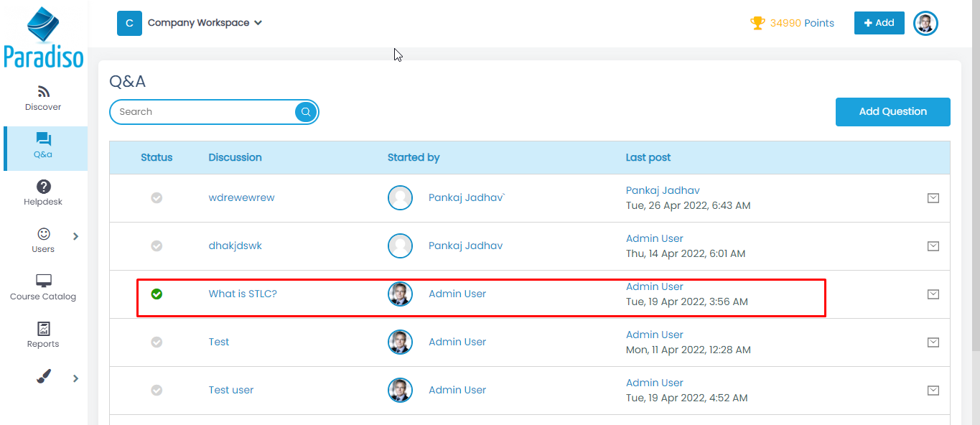This screenshot has height=425, width=980.
Task: Click the paintbrush appearance icon in sidebar
Action: point(43,376)
